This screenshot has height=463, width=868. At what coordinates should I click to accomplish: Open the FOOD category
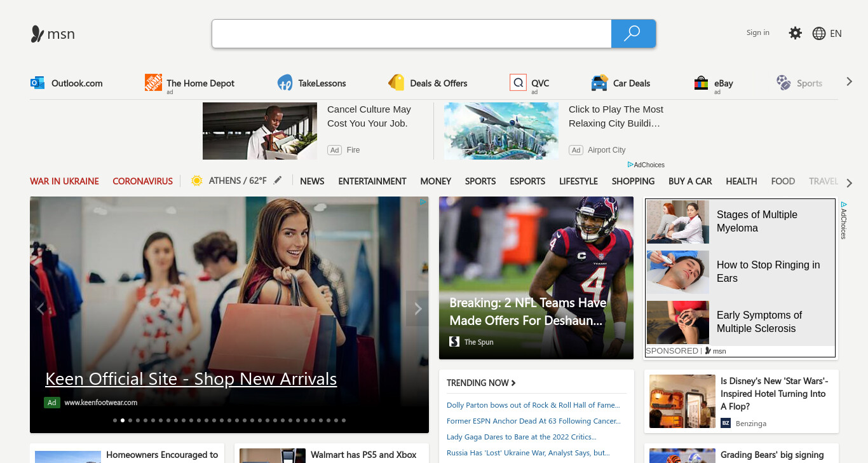783,181
